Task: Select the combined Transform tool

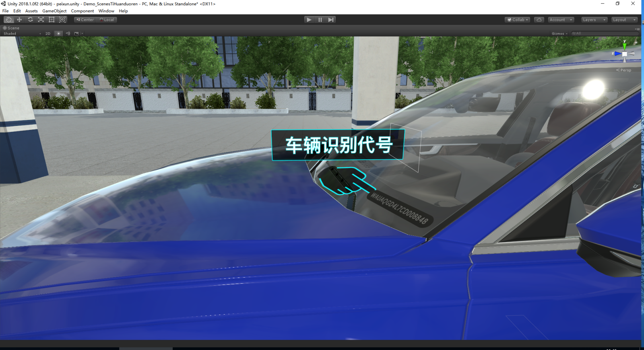Action: point(62,20)
